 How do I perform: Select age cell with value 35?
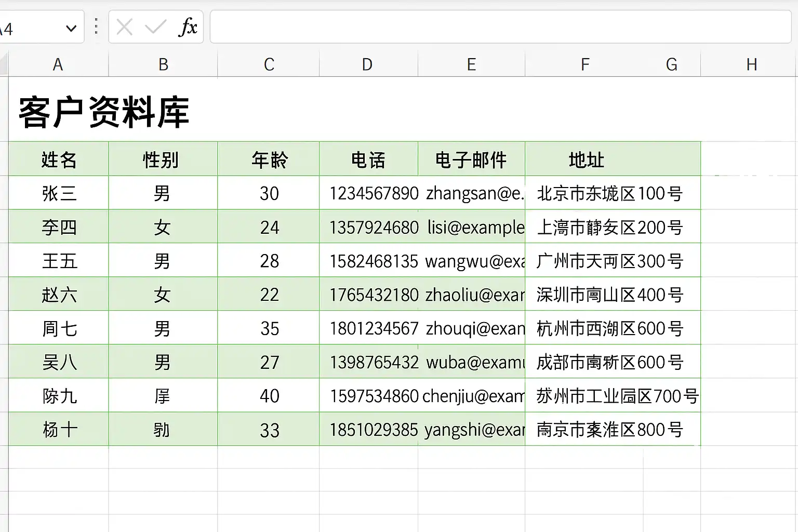point(269,328)
